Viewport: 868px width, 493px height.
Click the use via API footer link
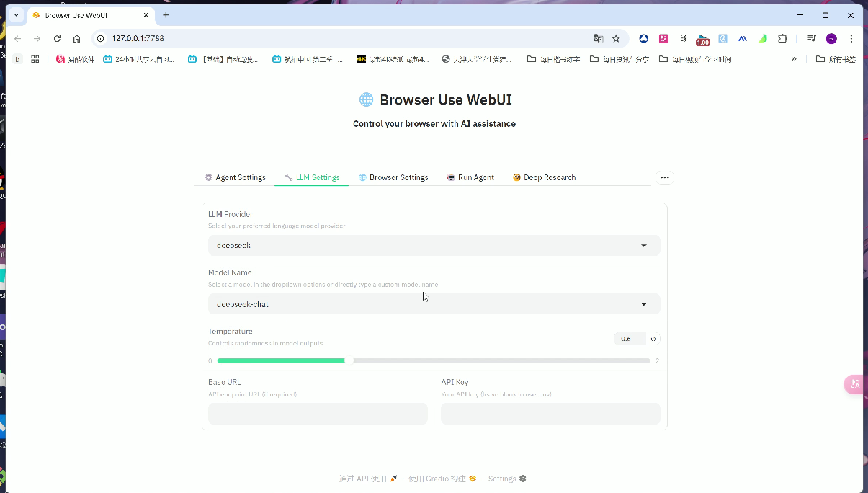pyautogui.click(x=368, y=479)
